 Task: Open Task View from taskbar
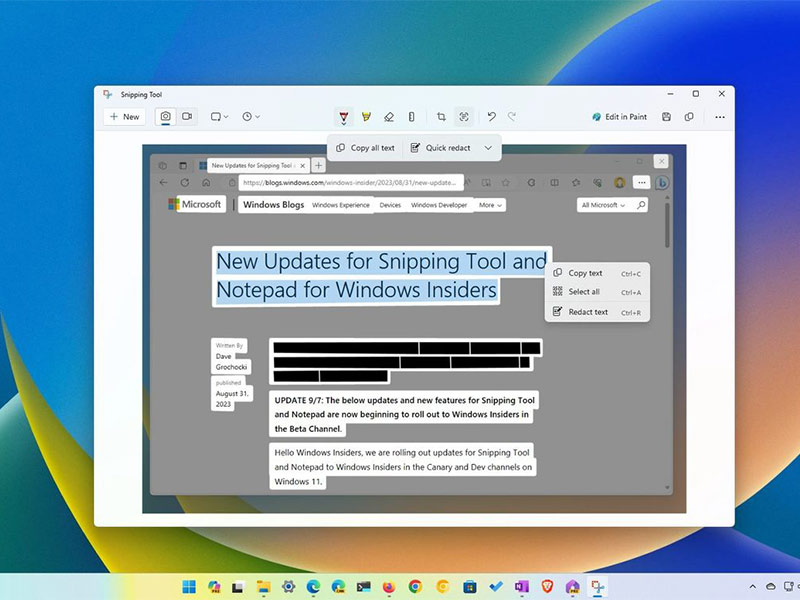click(238, 587)
